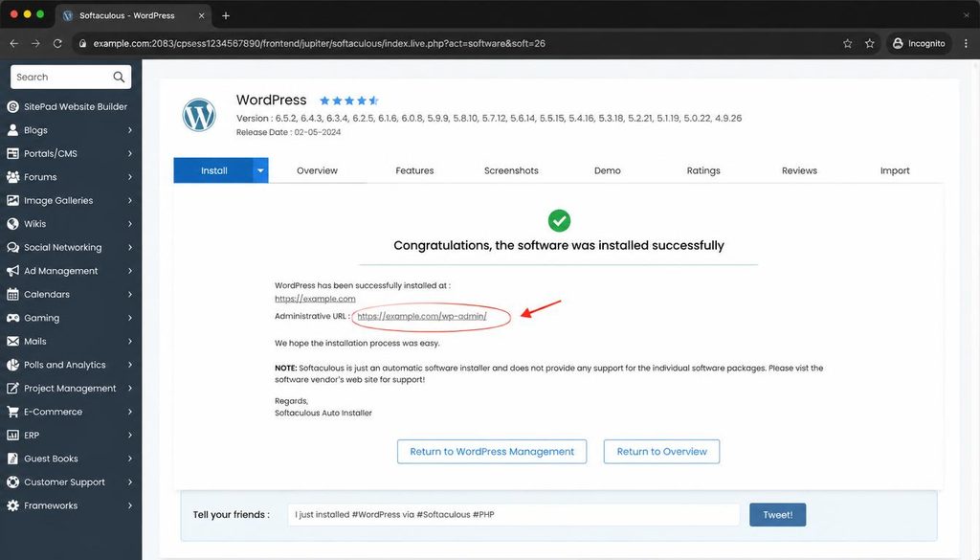Viewport: 980px width, 560px height.
Task: Click the Frameworks gear icon
Action: (x=12, y=505)
